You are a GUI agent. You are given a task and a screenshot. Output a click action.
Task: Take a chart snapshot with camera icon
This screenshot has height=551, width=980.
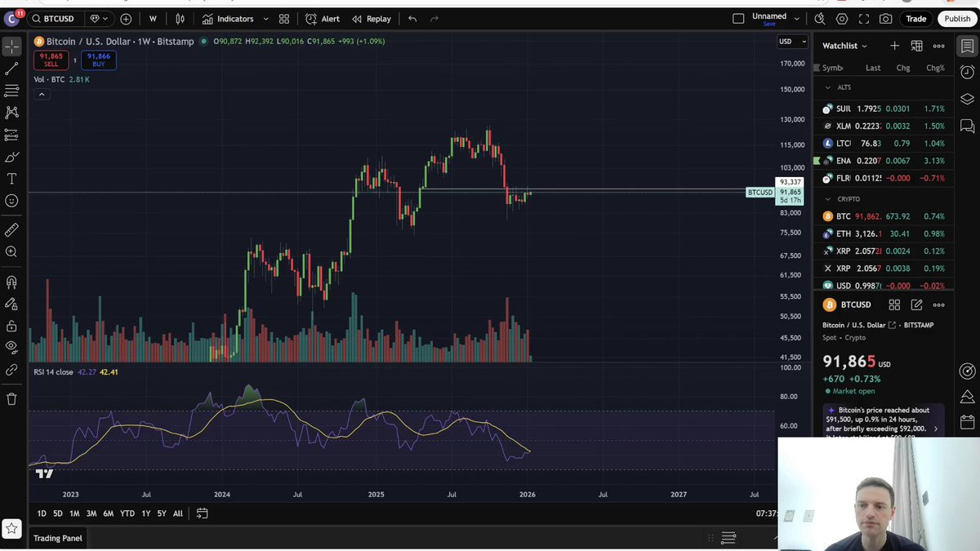click(x=886, y=19)
